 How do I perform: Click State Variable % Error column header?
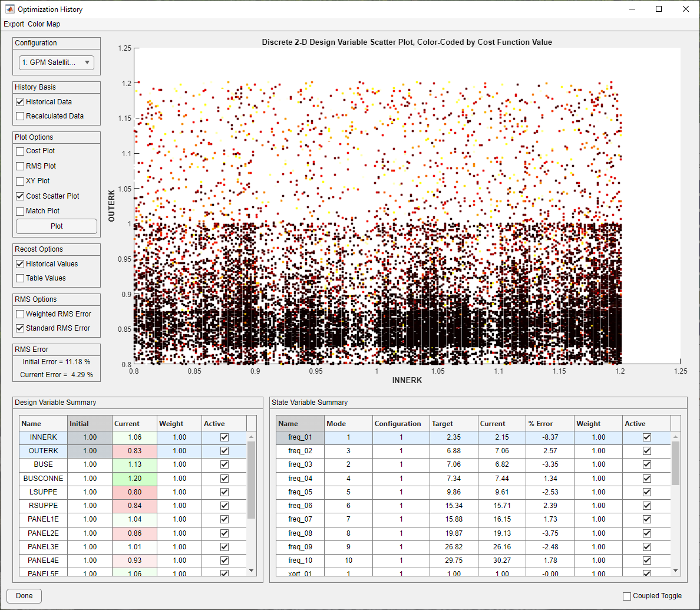click(x=550, y=423)
